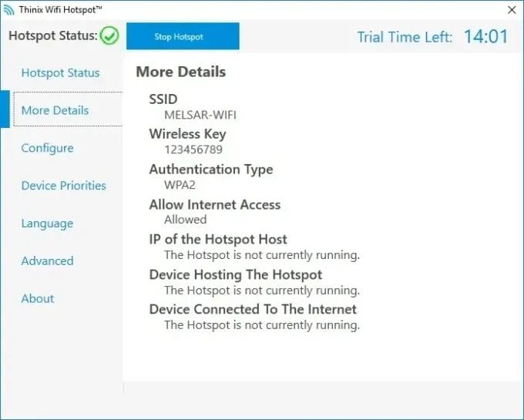
Task: Open the Hotspot Status sidebar tab
Action: click(x=60, y=72)
